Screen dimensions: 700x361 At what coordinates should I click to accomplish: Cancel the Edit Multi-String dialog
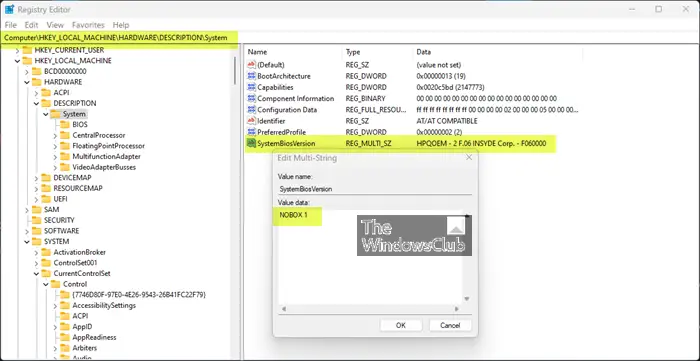click(450, 325)
